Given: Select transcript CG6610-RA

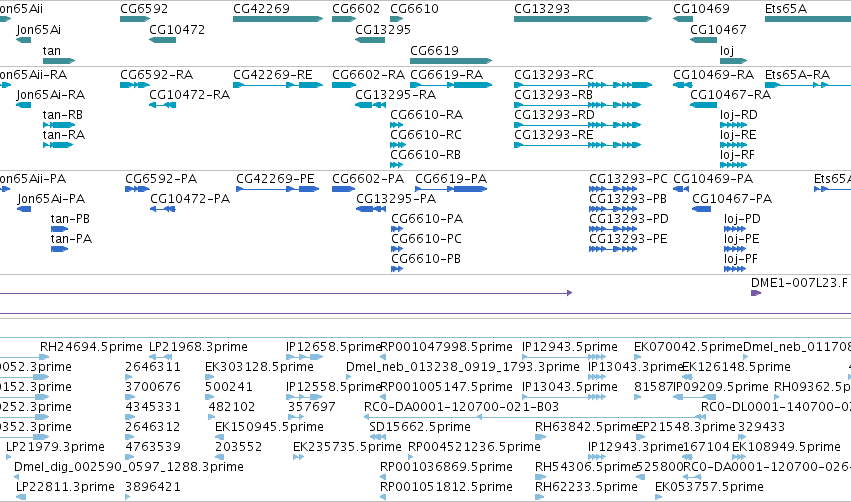Looking at the screenshot, I should [427, 115].
